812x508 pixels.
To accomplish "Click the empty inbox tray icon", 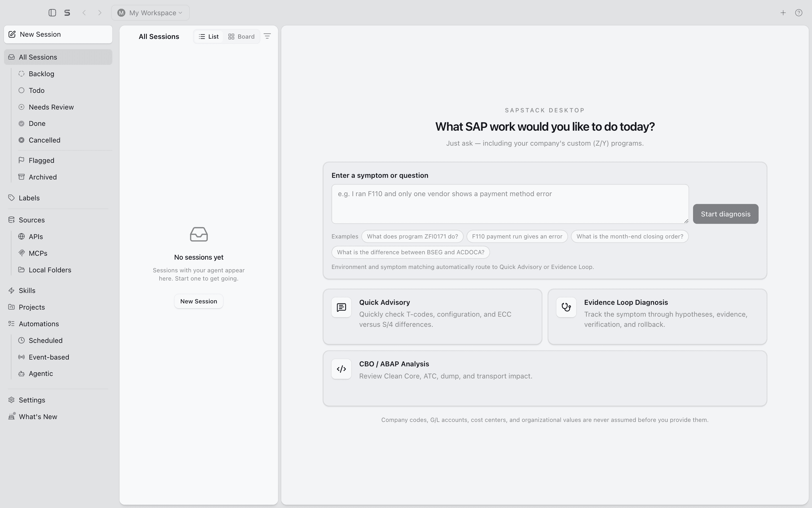I will (x=199, y=234).
